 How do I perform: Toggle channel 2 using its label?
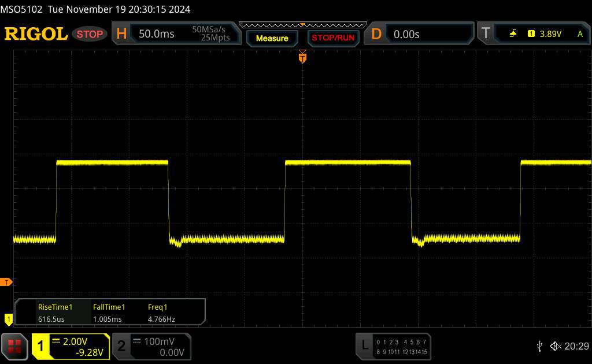point(121,346)
